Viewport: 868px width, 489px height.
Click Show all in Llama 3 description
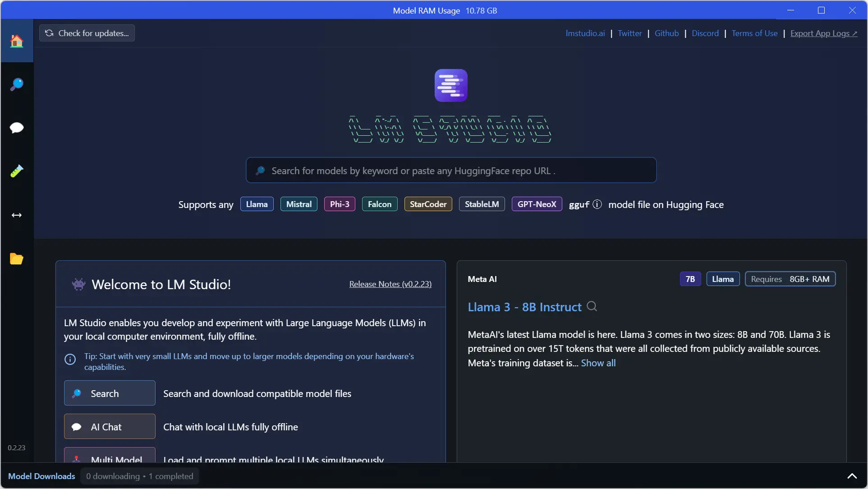click(598, 363)
